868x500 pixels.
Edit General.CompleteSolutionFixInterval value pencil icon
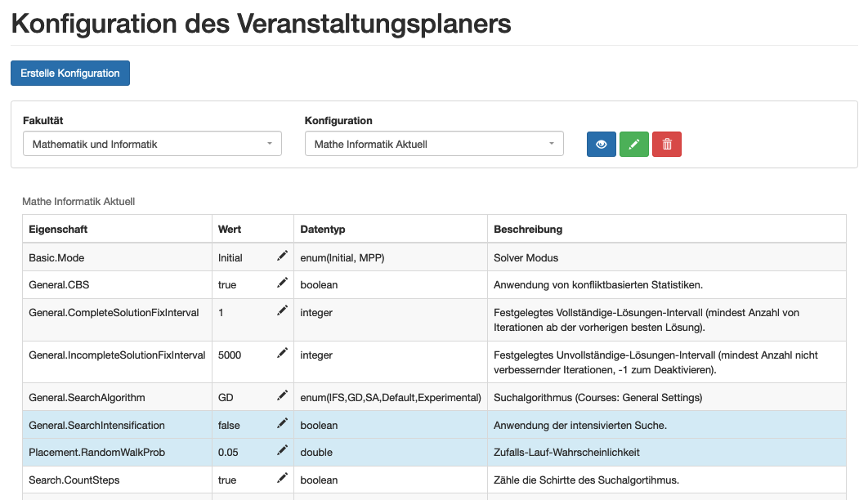[282, 311]
